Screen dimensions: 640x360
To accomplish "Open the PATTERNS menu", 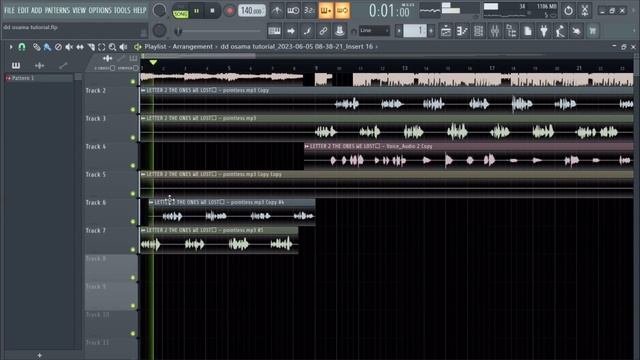I will point(57,10).
